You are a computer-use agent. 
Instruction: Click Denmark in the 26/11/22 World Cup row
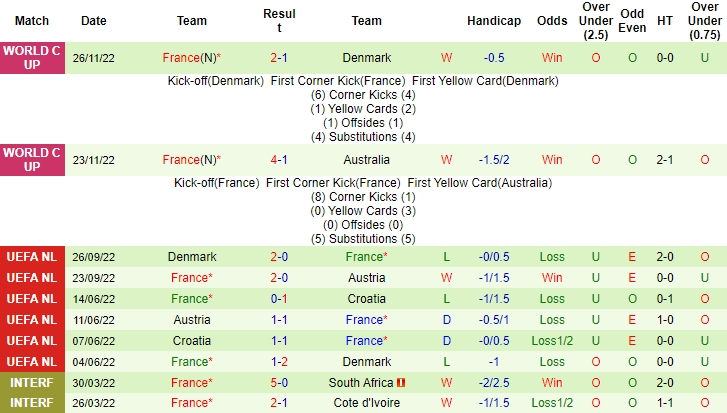(367, 58)
